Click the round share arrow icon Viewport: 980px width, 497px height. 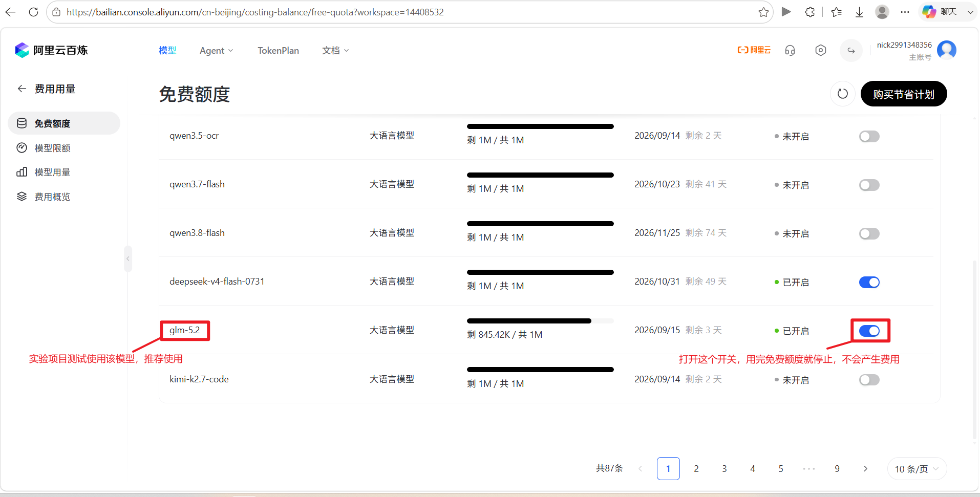(851, 50)
